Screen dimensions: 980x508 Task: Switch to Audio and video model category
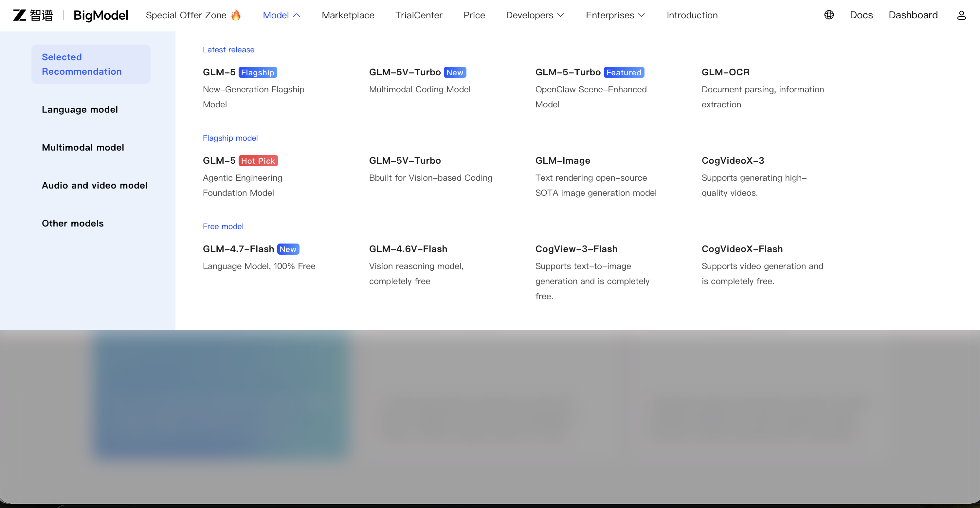[x=95, y=185]
